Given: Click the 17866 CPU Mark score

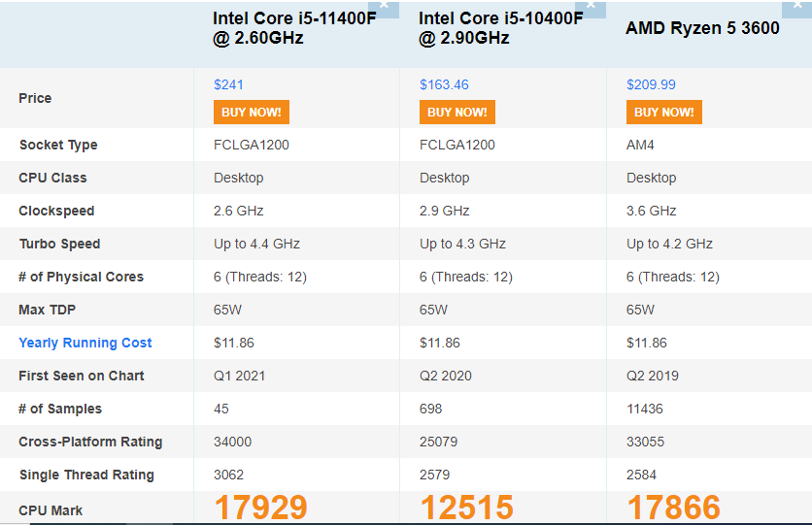Looking at the screenshot, I should click(x=673, y=508).
